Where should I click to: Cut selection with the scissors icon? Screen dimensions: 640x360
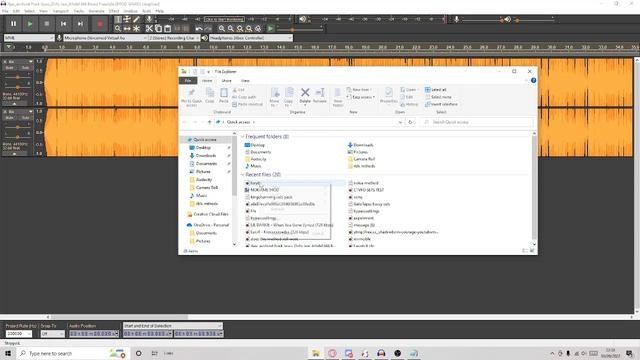(149, 29)
